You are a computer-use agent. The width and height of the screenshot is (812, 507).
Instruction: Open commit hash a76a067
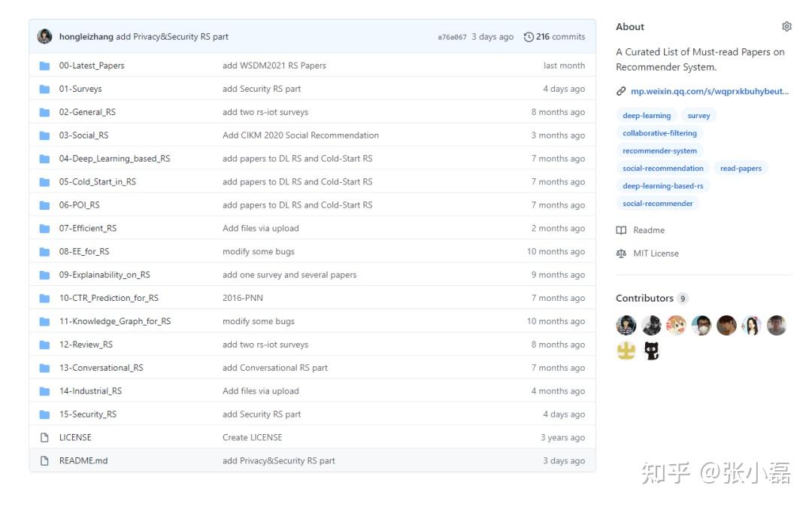tap(452, 37)
